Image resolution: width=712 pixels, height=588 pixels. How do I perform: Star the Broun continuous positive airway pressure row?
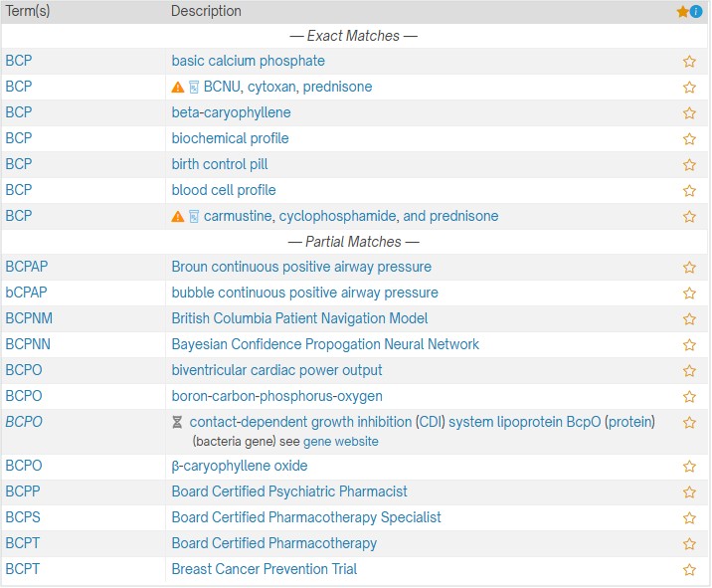click(x=689, y=268)
